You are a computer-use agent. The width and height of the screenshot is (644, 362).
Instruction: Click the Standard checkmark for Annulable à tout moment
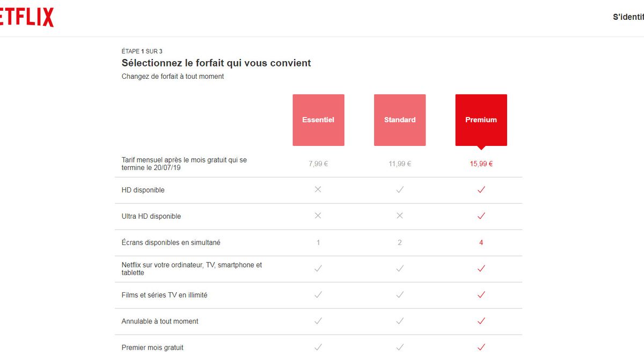[399, 321]
